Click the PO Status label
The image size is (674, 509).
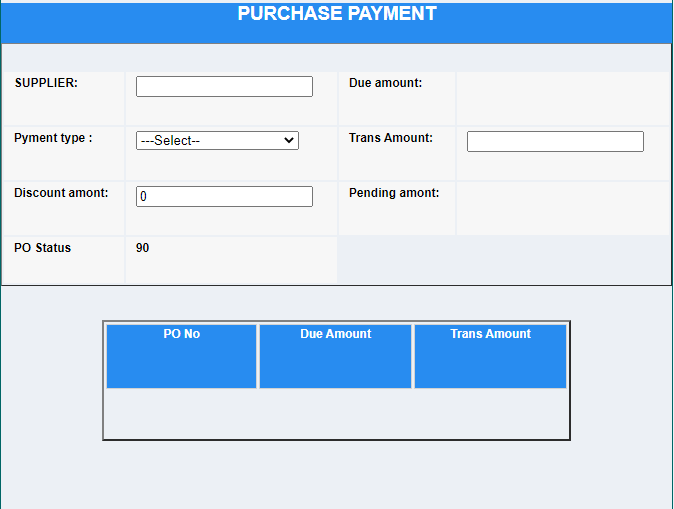click(x=43, y=248)
